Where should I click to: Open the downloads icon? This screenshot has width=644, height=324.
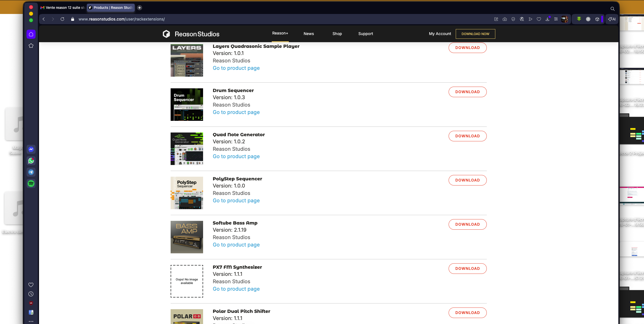pyautogui.click(x=547, y=19)
